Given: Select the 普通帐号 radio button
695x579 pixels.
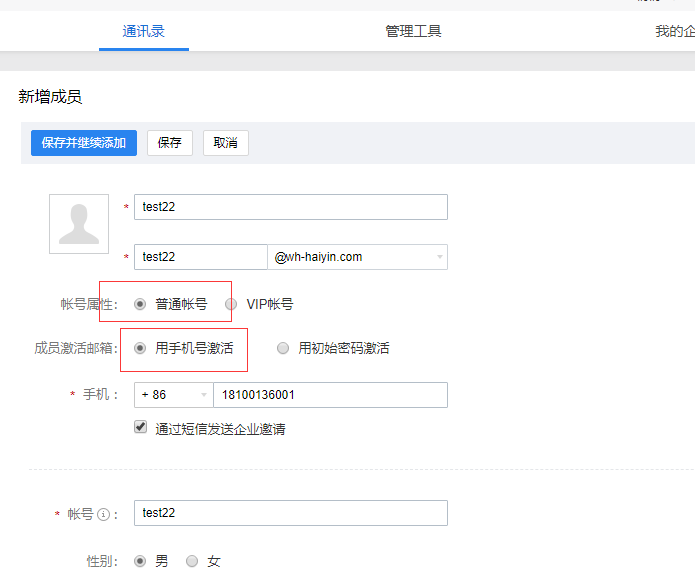Looking at the screenshot, I should 140,304.
